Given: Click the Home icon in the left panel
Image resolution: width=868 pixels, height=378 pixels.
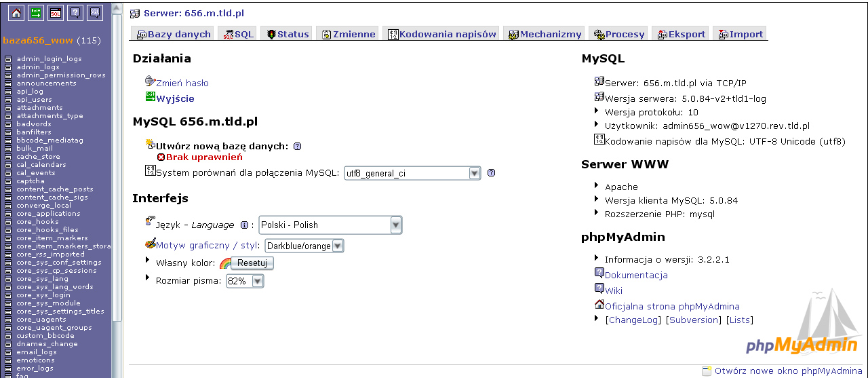Looking at the screenshot, I should click(x=16, y=12).
